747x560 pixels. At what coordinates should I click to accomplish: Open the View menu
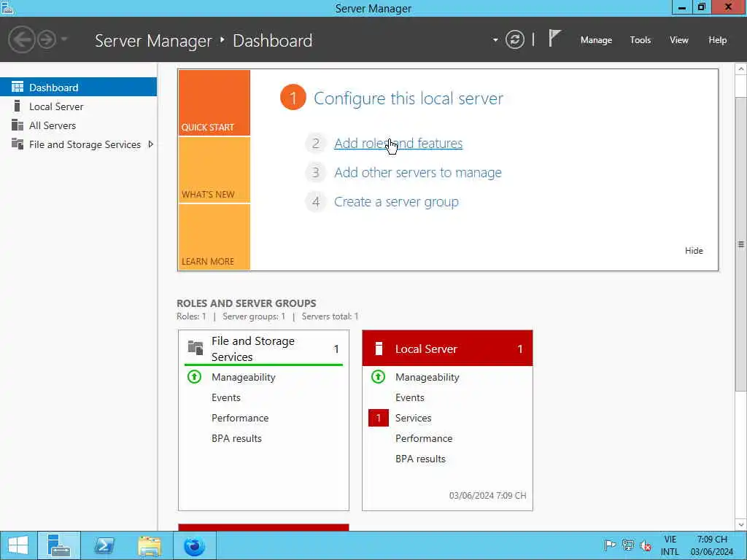click(x=679, y=40)
